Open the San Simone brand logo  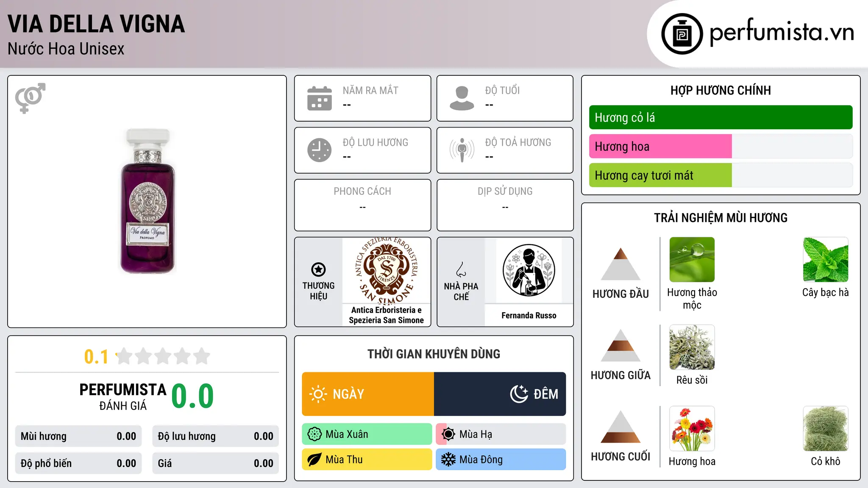pos(387,270)
